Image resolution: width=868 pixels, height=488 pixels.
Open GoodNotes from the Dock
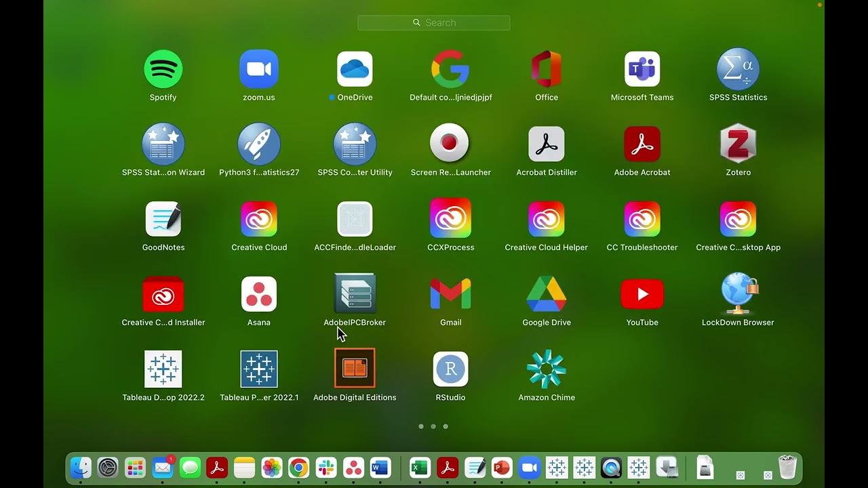click(x=475, y=468)
